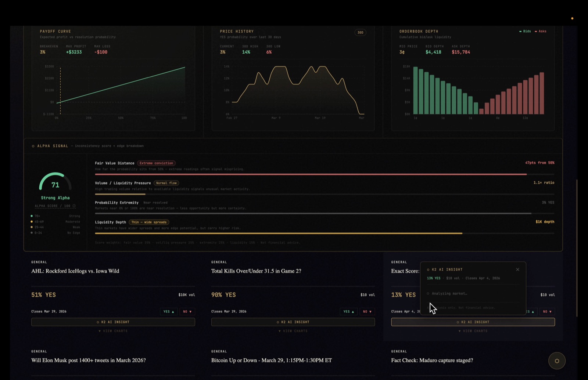
Task: Click the yellow Liquidity Depth progress bar
Action: [x=279, y=233]
